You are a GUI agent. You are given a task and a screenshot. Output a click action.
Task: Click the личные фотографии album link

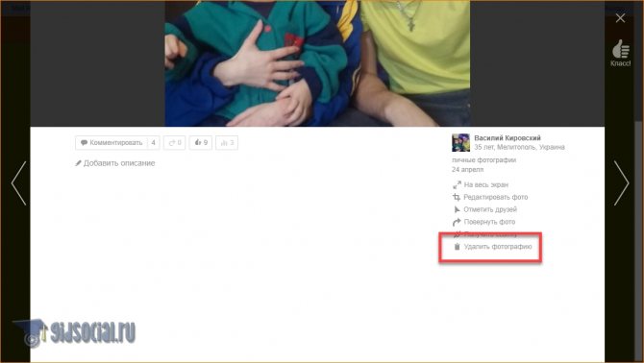(483, 160)
